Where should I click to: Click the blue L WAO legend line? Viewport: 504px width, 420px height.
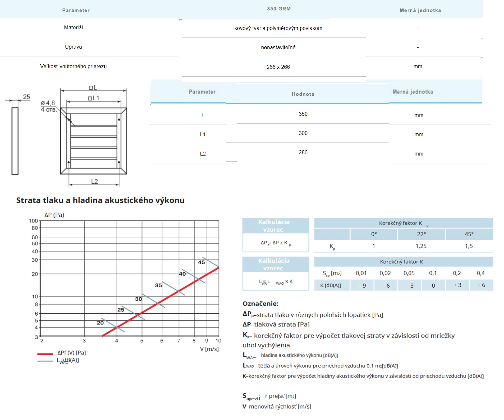45,361
